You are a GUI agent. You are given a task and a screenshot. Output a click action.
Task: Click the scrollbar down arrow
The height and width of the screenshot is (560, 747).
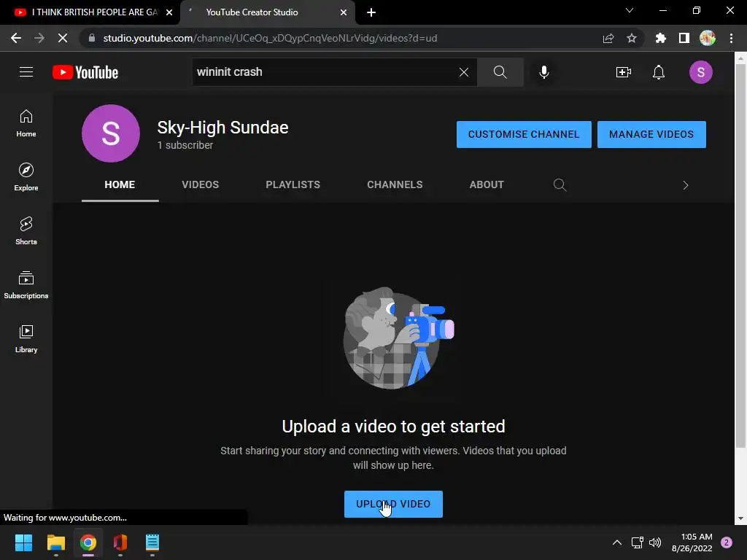pos(740,518)
